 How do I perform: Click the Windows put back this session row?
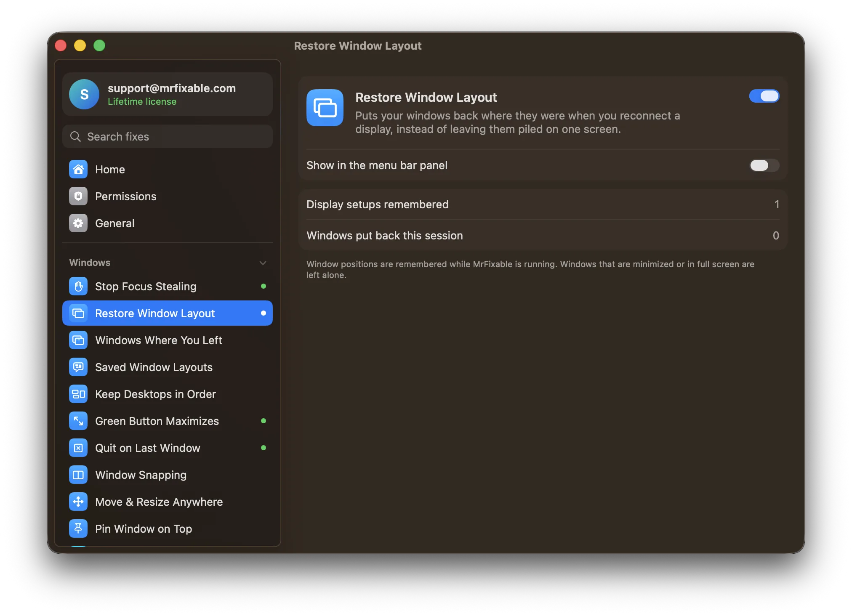tap(543, 236)
